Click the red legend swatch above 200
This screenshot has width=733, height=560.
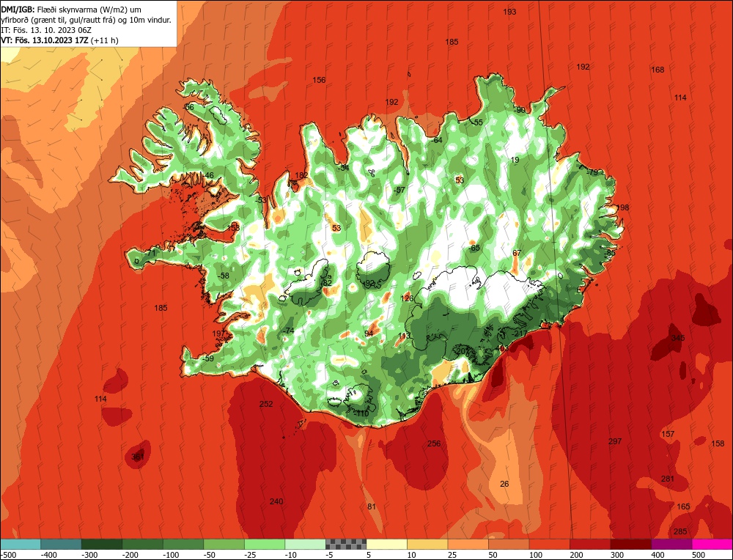(590, 544)
